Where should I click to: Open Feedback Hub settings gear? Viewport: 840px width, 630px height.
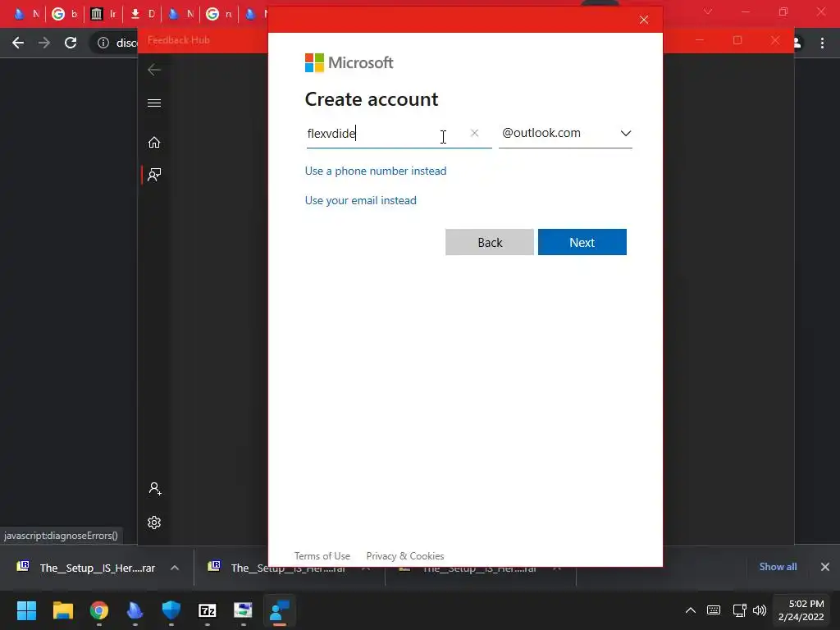click(x=154, y=523)
